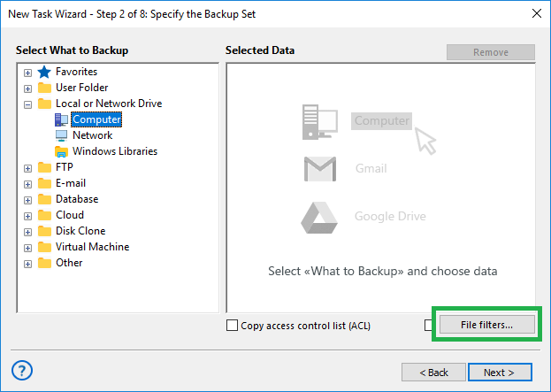Click the greyed Computer tower icon

click(320, 121)
